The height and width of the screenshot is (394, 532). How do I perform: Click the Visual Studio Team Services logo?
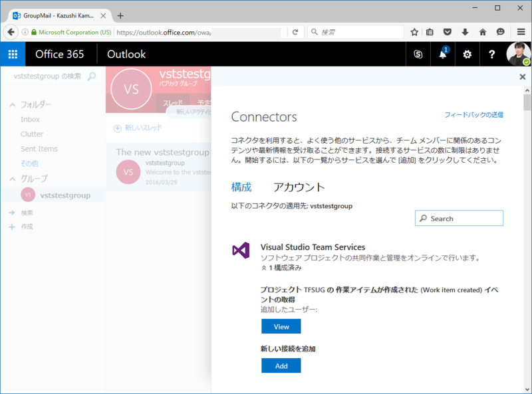(241, 250)
